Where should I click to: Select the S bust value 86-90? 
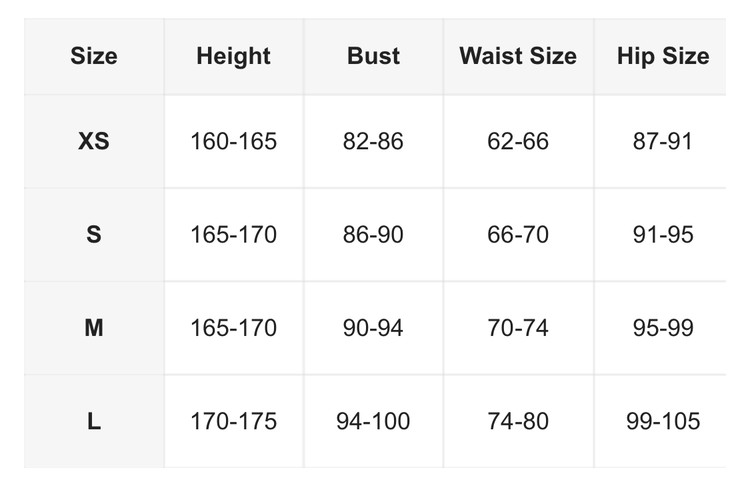[373, 235]
